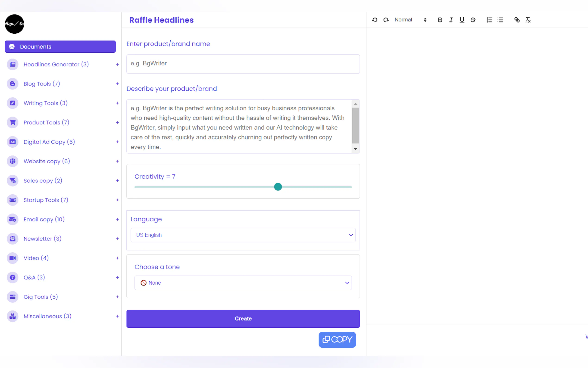588x368 pixels.
Task: Open the Normal text style dropdown
Action: tap(410, 20)
